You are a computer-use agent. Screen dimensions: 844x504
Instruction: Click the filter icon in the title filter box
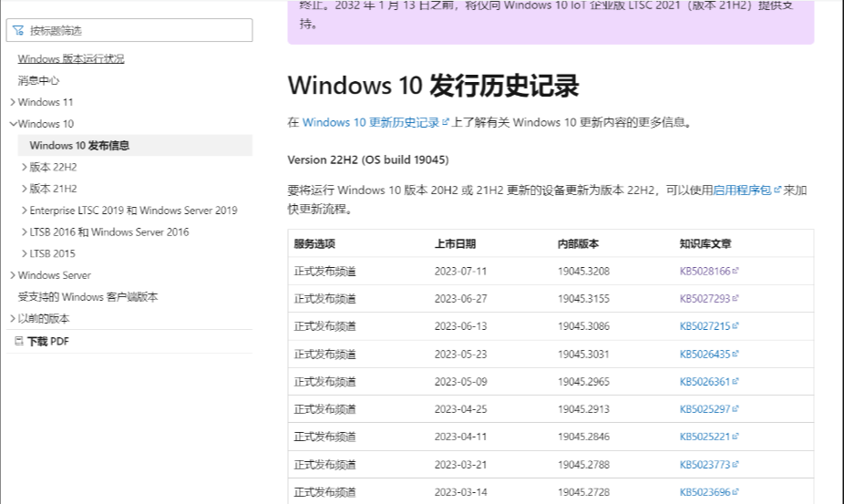(x=18, y=31)
